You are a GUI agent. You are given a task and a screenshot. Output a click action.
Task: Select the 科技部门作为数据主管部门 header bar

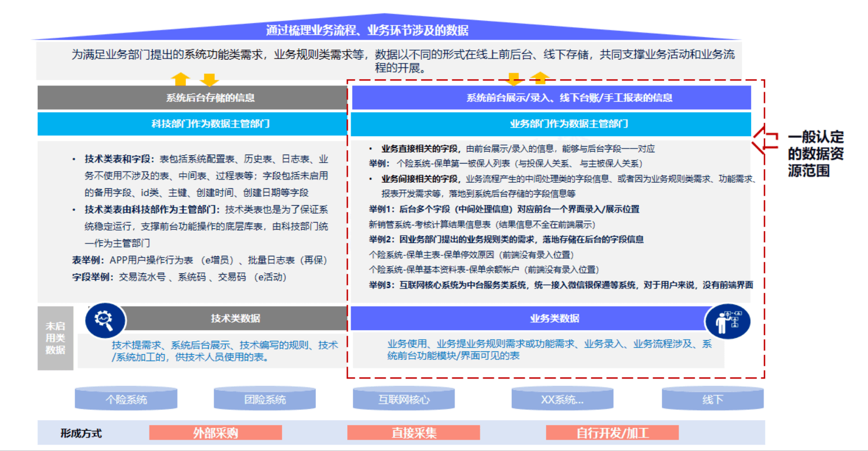pos(192,124)
